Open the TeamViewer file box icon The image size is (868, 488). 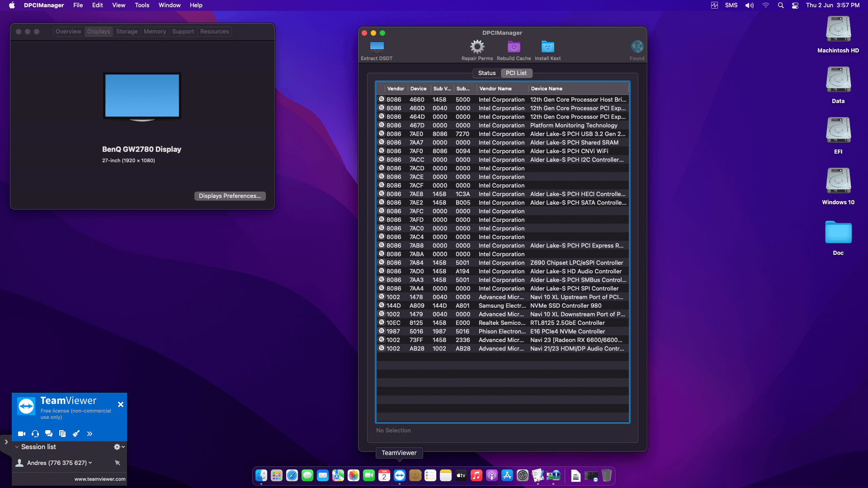[x=62, y=434]
